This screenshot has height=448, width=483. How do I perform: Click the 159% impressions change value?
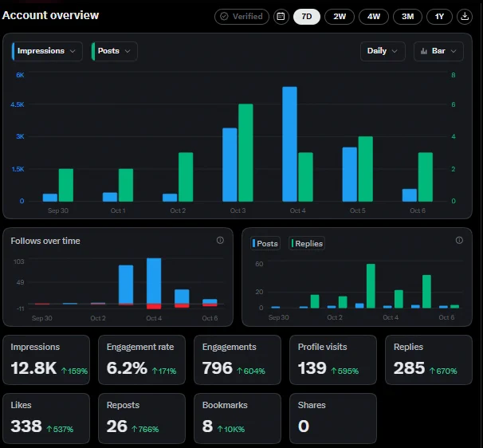[x=75, y=371]
